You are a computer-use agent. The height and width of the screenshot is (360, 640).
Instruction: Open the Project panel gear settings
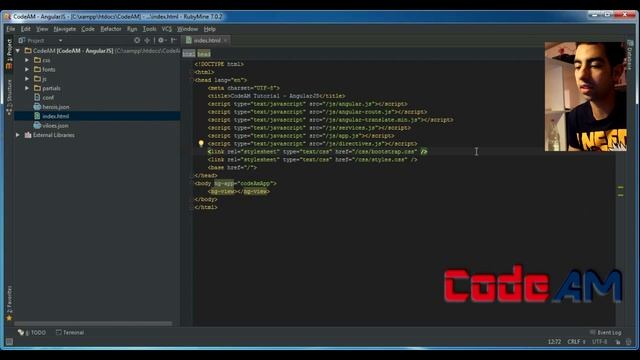tap(162, 40)
